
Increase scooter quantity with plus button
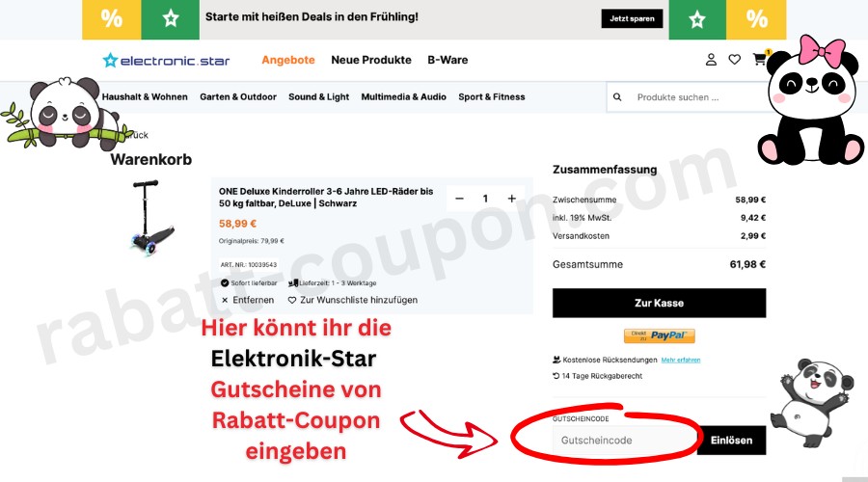[511, 199]
